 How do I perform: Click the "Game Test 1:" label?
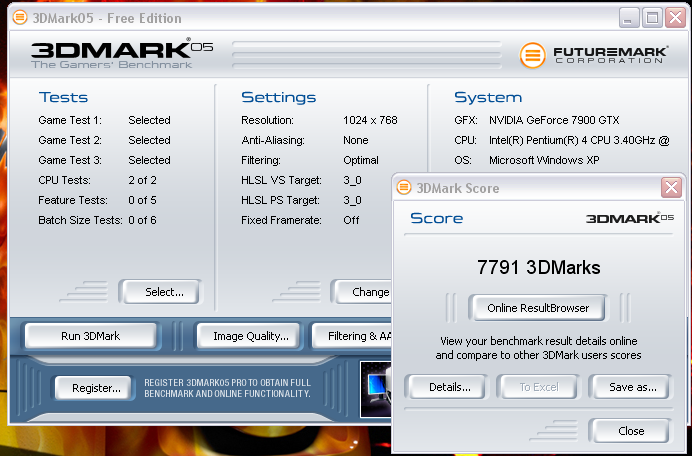[x=70, y=120]
